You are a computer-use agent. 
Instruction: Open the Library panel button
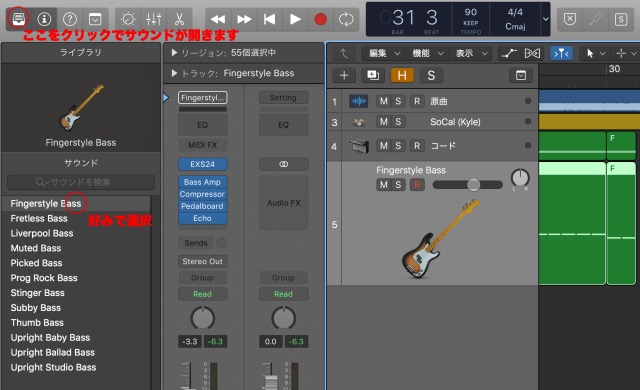pyautogui.click(x=19, y=19)
